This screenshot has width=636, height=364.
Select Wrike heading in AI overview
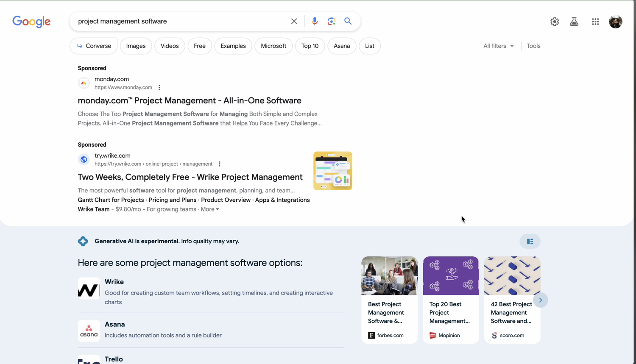tap(114, 282)
